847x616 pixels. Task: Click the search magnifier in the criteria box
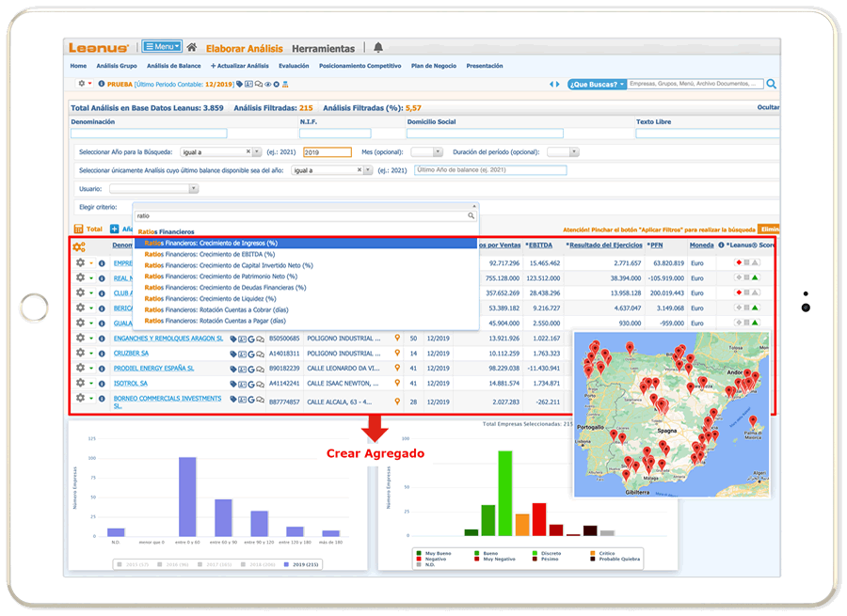click(x=471, y=216)
